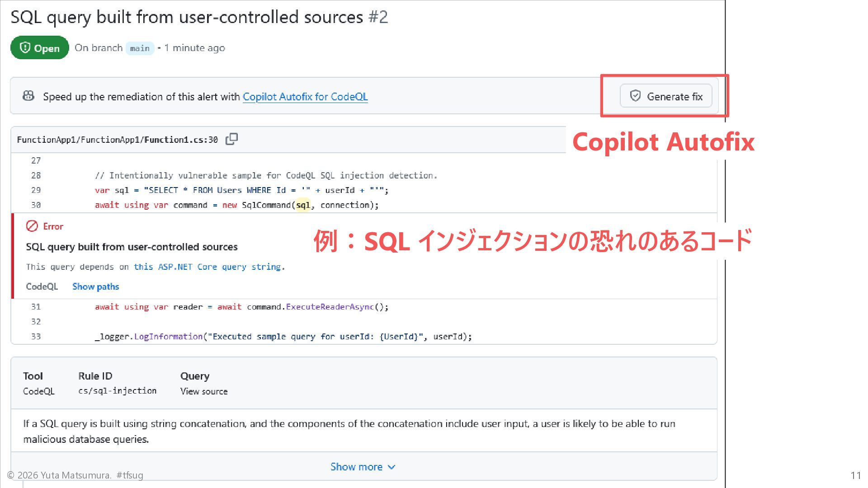Click the Copilot icon in banner
Image resolution: width=868 pixels, height=488 pixels.
28,96
